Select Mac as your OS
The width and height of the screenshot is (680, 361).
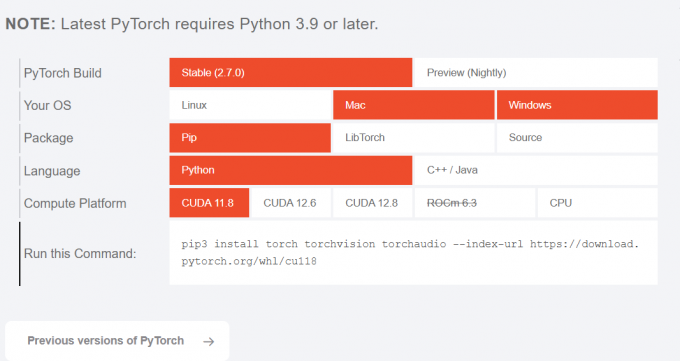413,105
